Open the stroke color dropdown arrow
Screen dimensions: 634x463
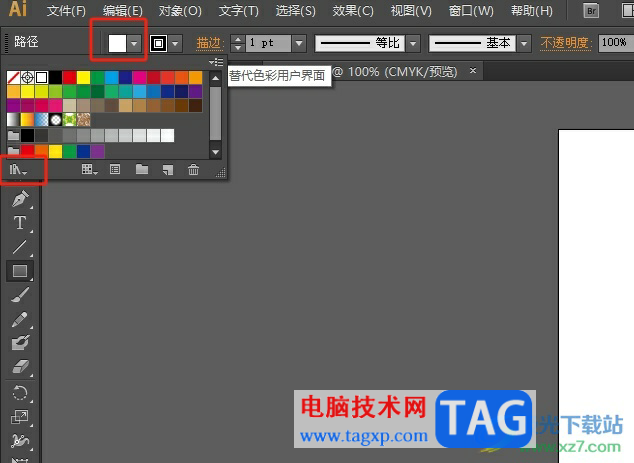click(x=175, y=43)
